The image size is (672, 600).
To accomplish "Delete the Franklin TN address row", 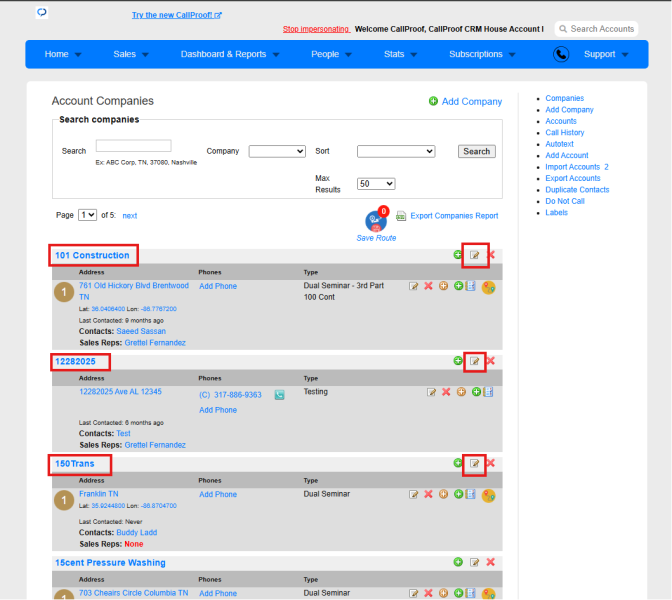I will click(x=428, y=494).
